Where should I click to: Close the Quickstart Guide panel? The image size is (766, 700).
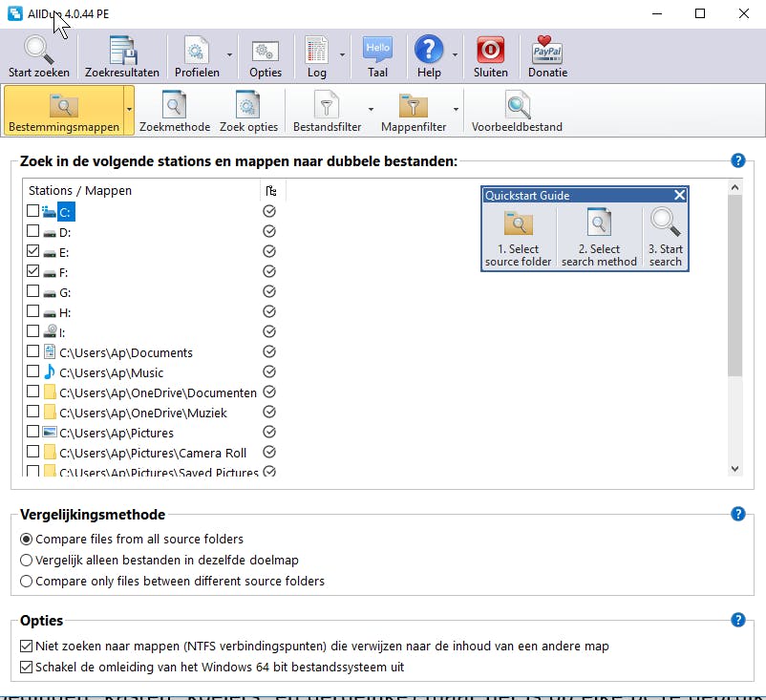pos(679,195)
